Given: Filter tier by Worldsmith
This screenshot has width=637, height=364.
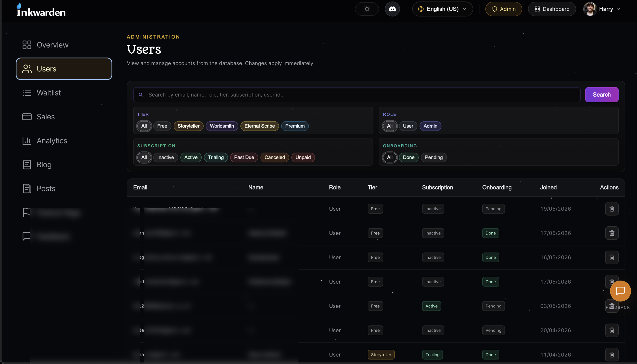Looking at the screenshot, I should [222, 126].
